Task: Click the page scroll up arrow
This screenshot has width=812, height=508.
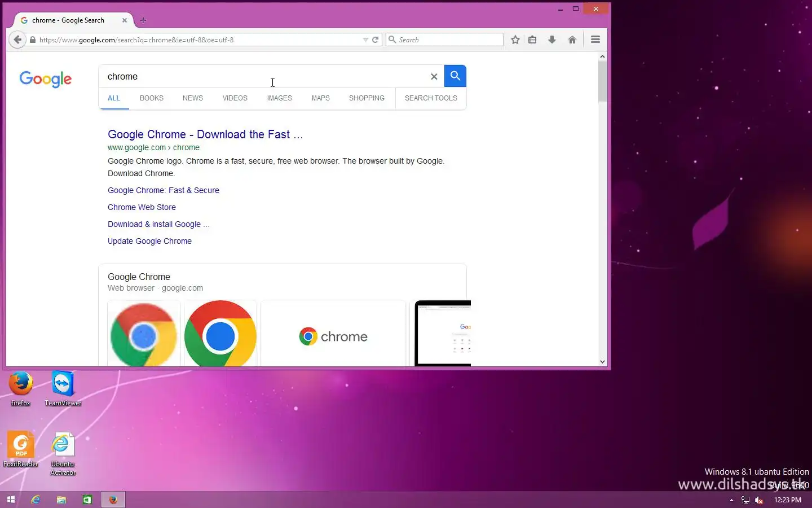Action: 602,56
